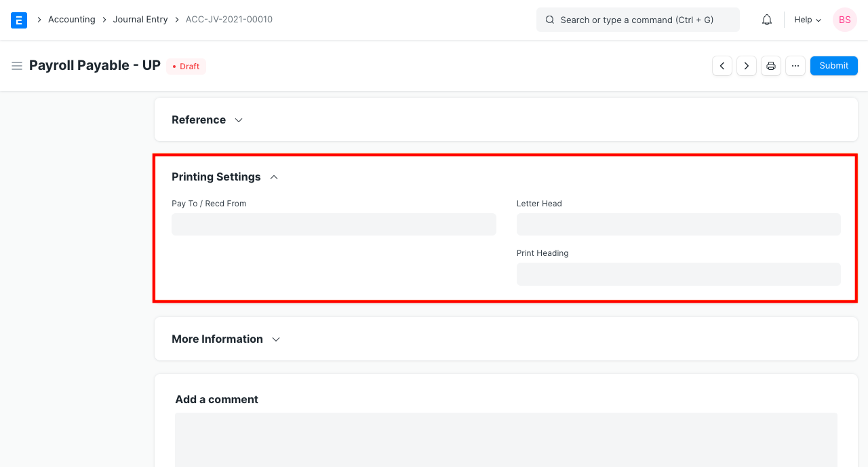868x467 pixels.
Task: Select the Letter Head field
Action: pyautogui.click(x=678, y=224)
